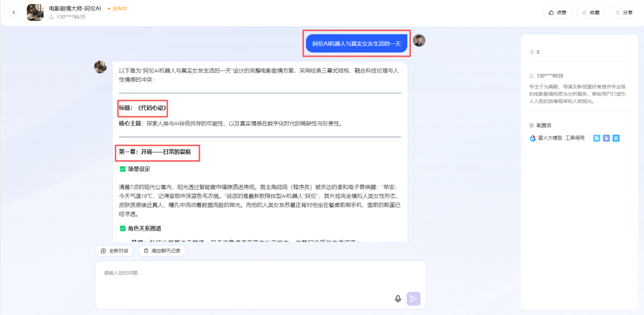Click the flame popularity count icon
The image size is (644, 315).
(532, 52)
